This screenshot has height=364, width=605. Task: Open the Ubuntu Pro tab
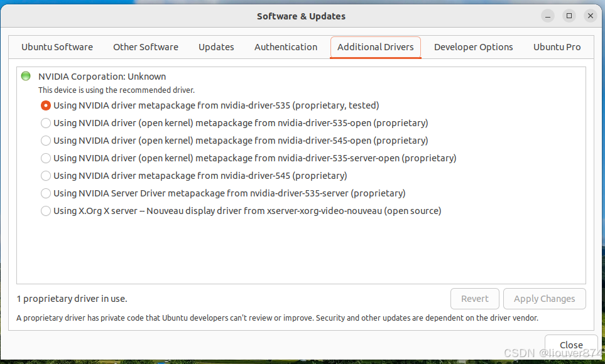557,47
